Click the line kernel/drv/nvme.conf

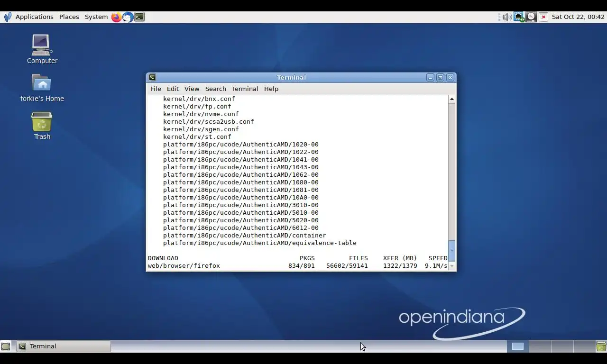[201, 114]
